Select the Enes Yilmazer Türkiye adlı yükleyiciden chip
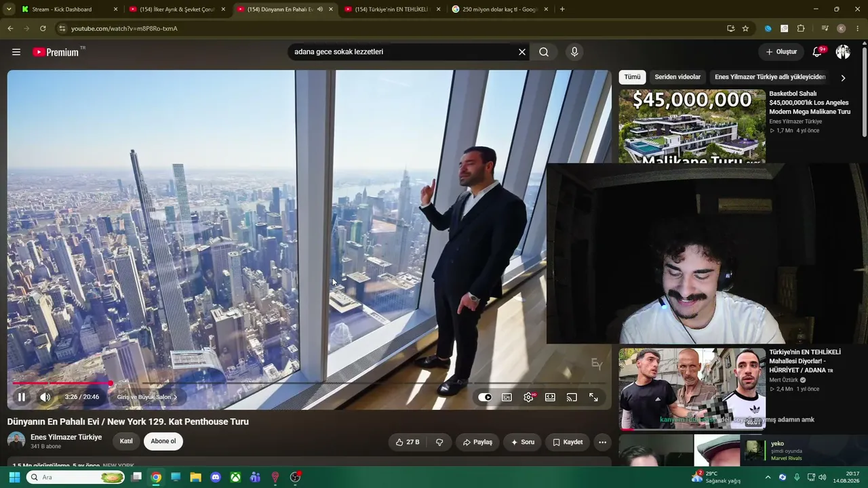Viewport: 868px width, 488px height. [x=770, y=77]
